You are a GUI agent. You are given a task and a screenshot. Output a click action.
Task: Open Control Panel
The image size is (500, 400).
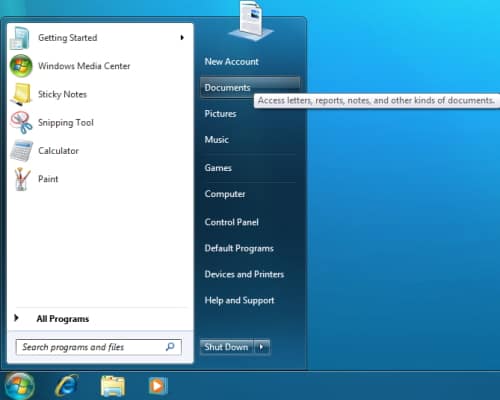[x=231, y=222]
